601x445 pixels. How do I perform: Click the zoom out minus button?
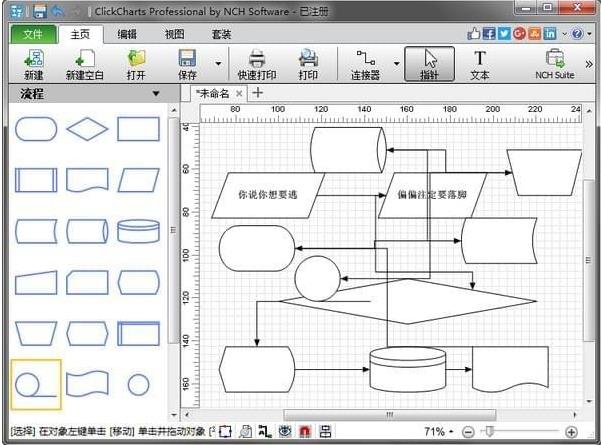click(467, 432)
